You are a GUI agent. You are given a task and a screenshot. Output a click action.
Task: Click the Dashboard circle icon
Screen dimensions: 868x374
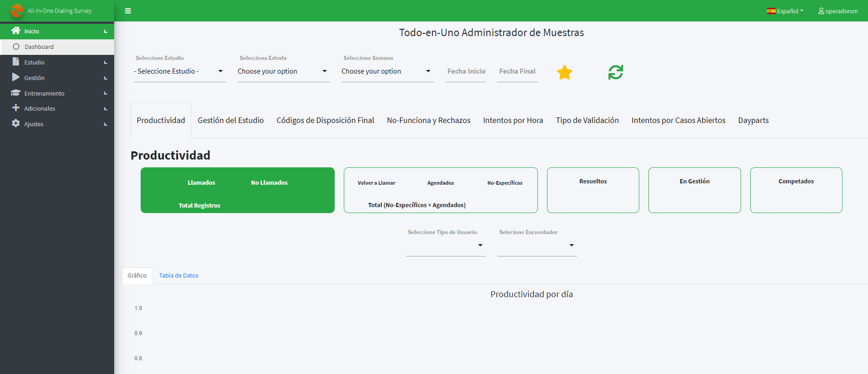click(16, 47)
